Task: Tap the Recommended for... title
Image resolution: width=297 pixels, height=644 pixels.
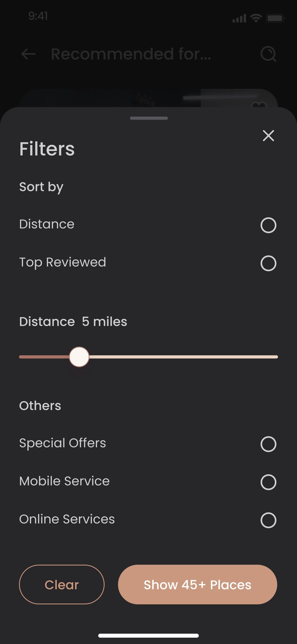Action: coord(131,54)
